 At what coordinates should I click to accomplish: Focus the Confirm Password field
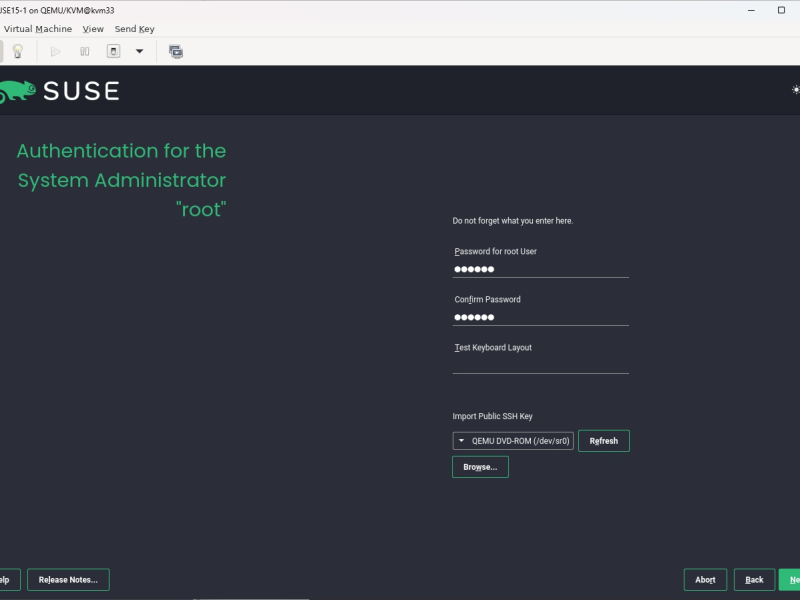(x=540, y=317)
